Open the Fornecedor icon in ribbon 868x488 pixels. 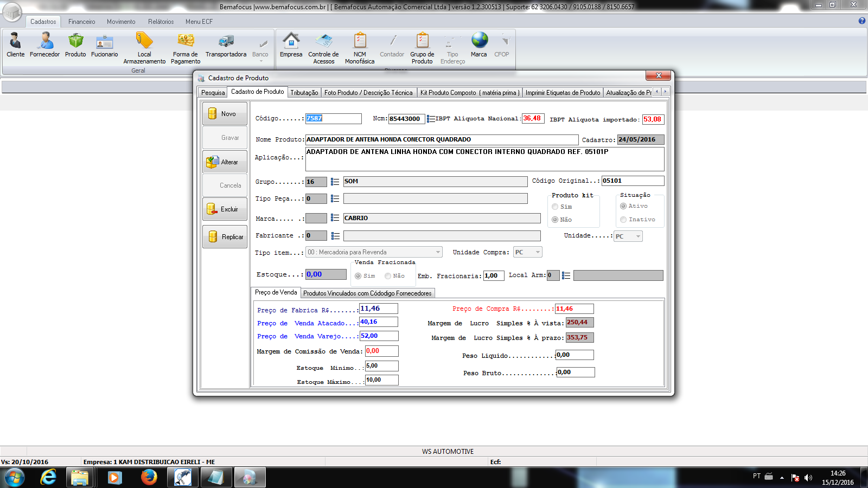tap(45, 44)
